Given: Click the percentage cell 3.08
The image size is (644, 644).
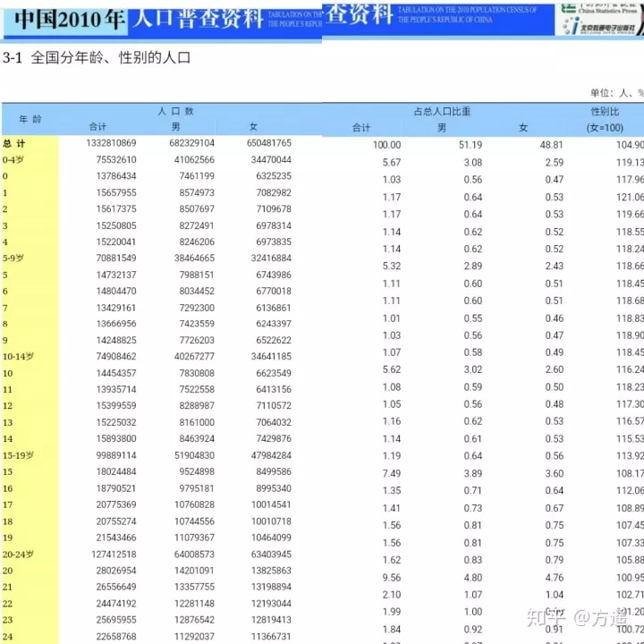Looking at the screenshot, I should (x=473, y=163).
